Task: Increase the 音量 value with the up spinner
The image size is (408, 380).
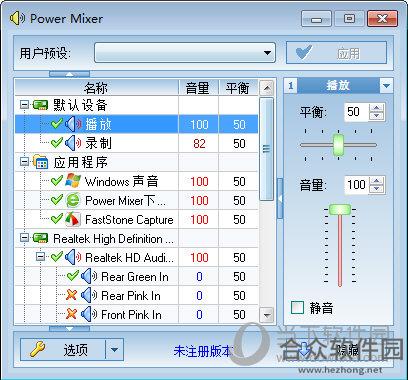Action: coord(377,180)
